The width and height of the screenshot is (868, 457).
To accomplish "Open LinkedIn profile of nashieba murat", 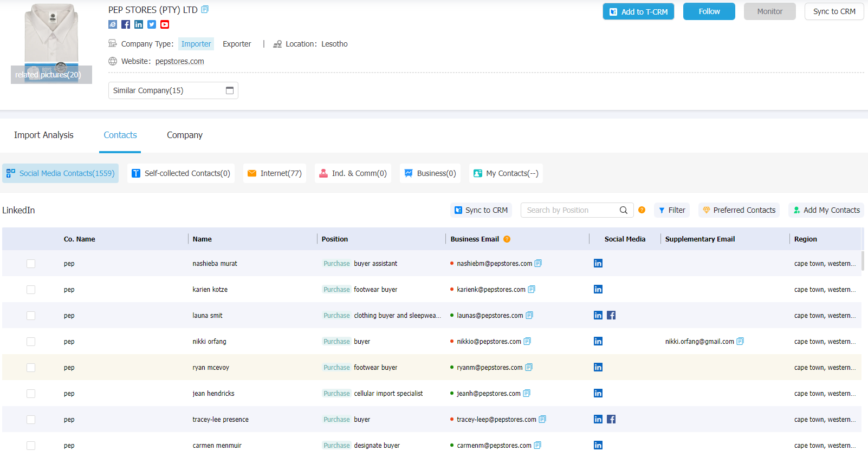I will coord(598,263).
